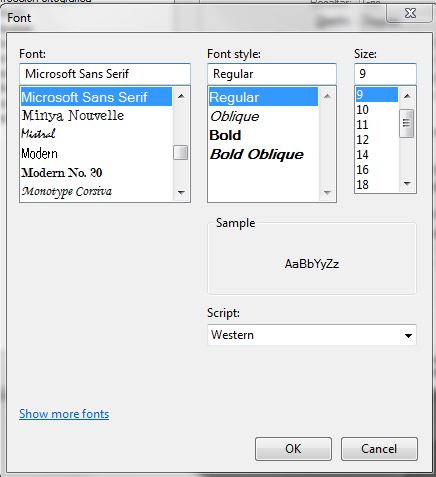
Task: Choose the Minya Nouvelle font
Action: (96, 116)
